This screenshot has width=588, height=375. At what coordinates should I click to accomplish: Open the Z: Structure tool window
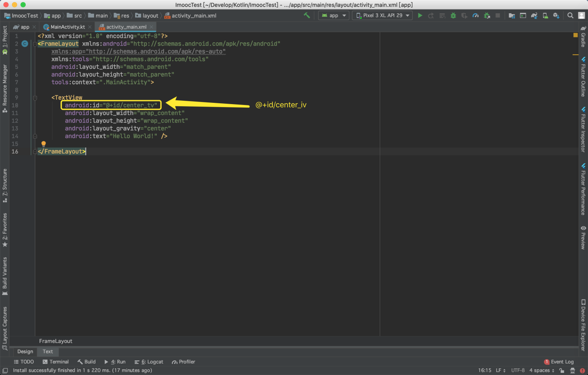point(5,185)
